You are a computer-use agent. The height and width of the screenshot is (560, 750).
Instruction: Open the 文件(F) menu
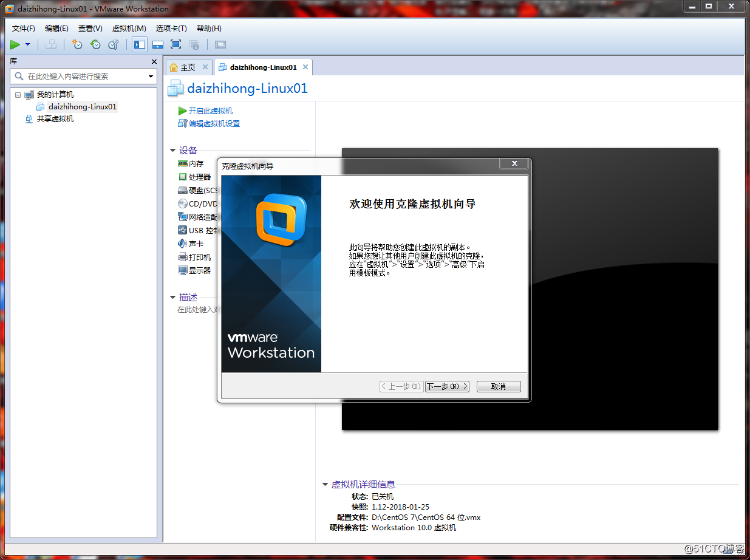point(24,29)
